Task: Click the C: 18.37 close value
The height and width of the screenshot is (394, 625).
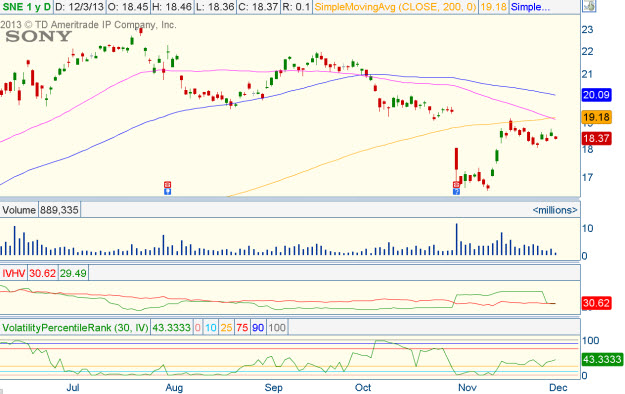Action: pos(258,7)
